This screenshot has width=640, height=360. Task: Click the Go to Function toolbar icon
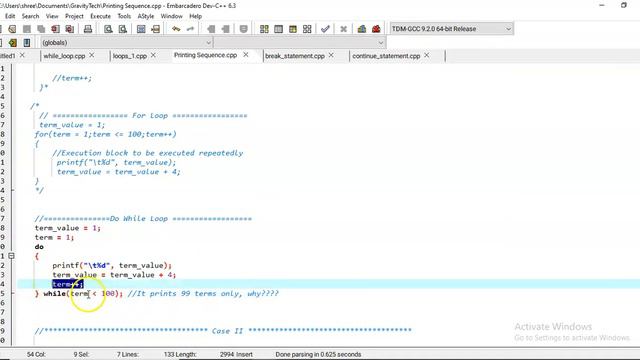click(x=141, y=29)
